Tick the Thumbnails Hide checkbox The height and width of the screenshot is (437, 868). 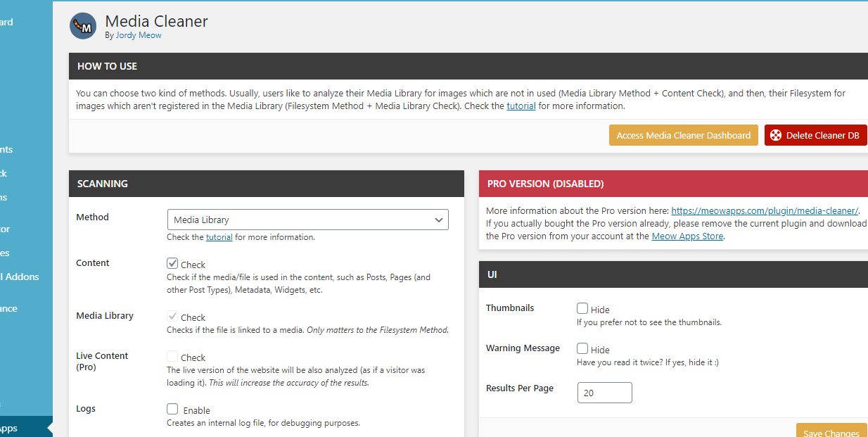(582, 308)
